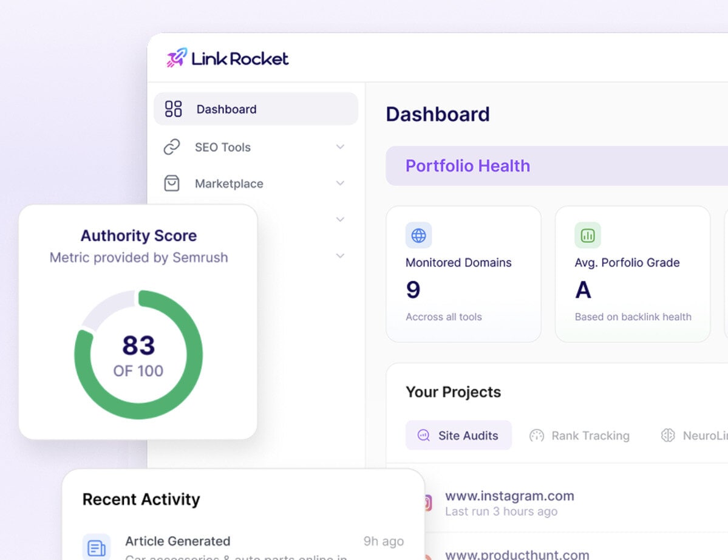Viewport: 728px width, 560px height.
Task: Click the 'OF 100' label
Action: tap(138, 371)
